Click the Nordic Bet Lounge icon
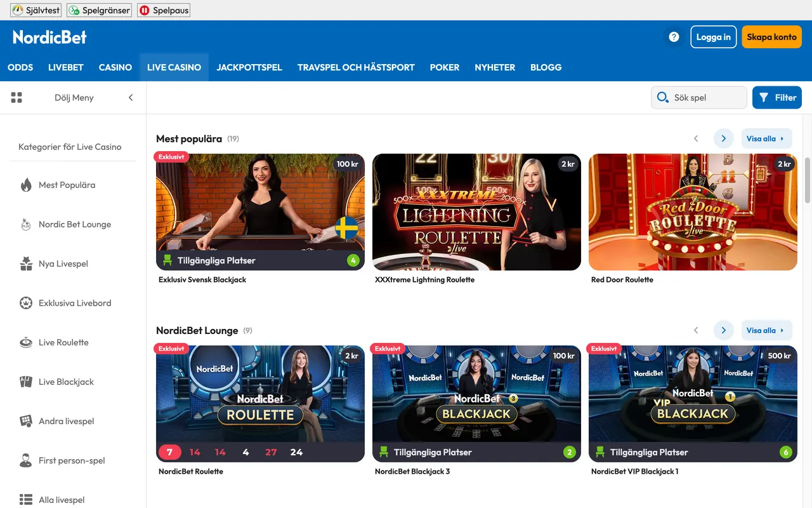The height and width of the screenshot is (508, 812). (x=26, y=224)
